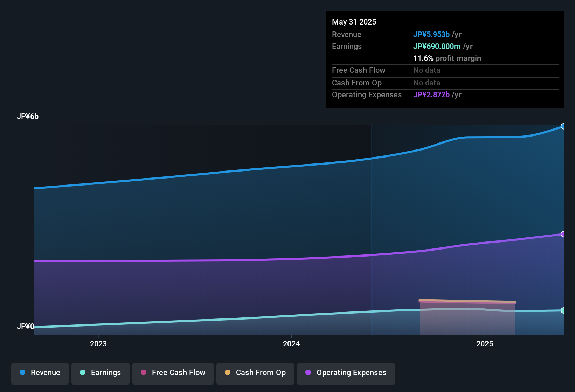Click the Revenue row label in tooltip
This screenshot has width=575, height=392.
[347, 34]
